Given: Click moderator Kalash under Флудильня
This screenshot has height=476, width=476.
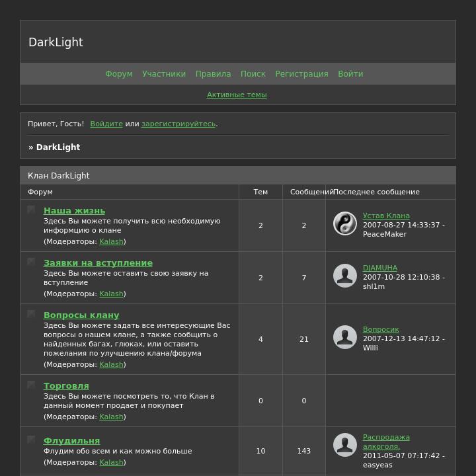Looking at the screenshot, I should 112,462.
